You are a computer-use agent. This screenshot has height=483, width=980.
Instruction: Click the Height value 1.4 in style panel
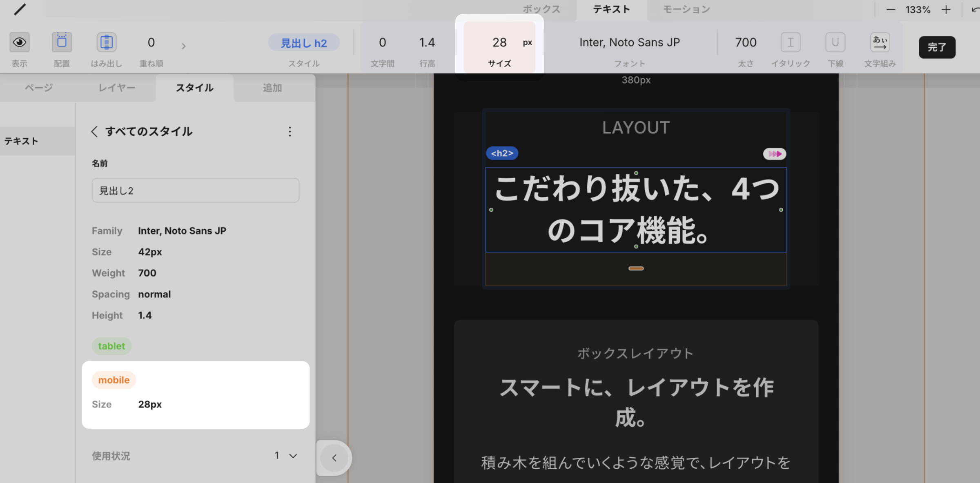[x=145, y=315]
